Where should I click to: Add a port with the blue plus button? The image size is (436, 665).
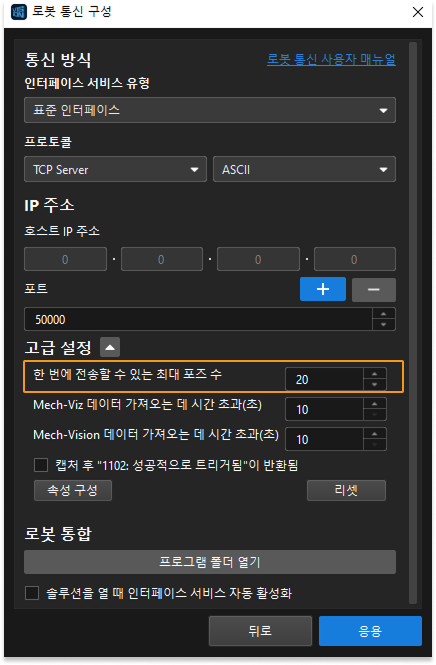coord(323,289)
